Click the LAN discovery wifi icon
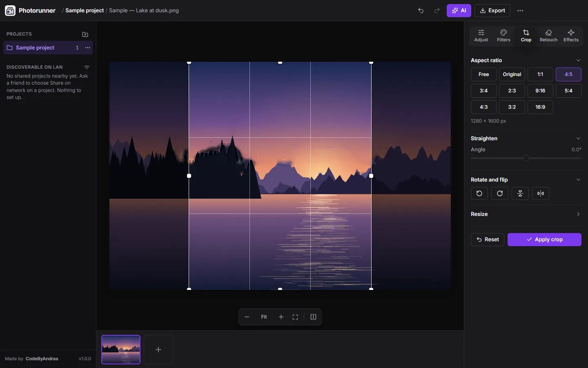The image size is (588, 368). (87, 67)
